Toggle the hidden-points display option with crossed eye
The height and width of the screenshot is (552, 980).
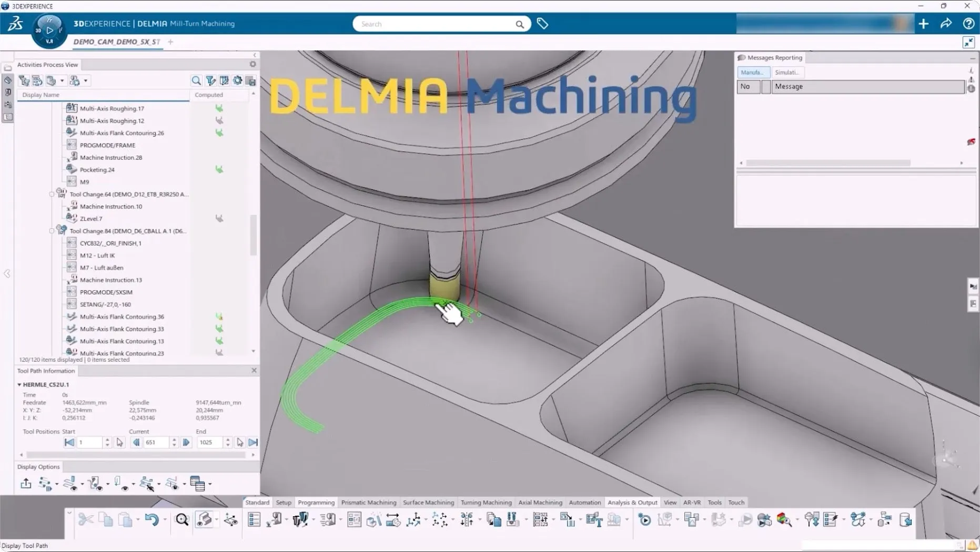click(x=147, y=484)
